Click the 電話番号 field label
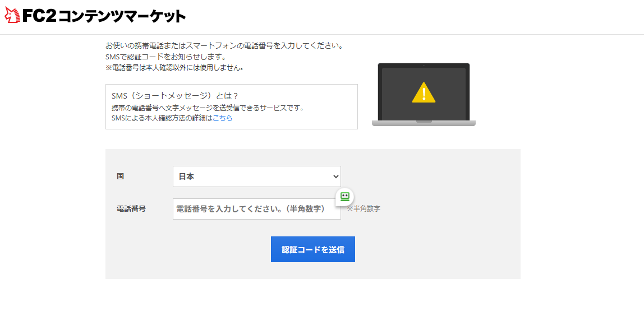 click(x=131, y=209)
